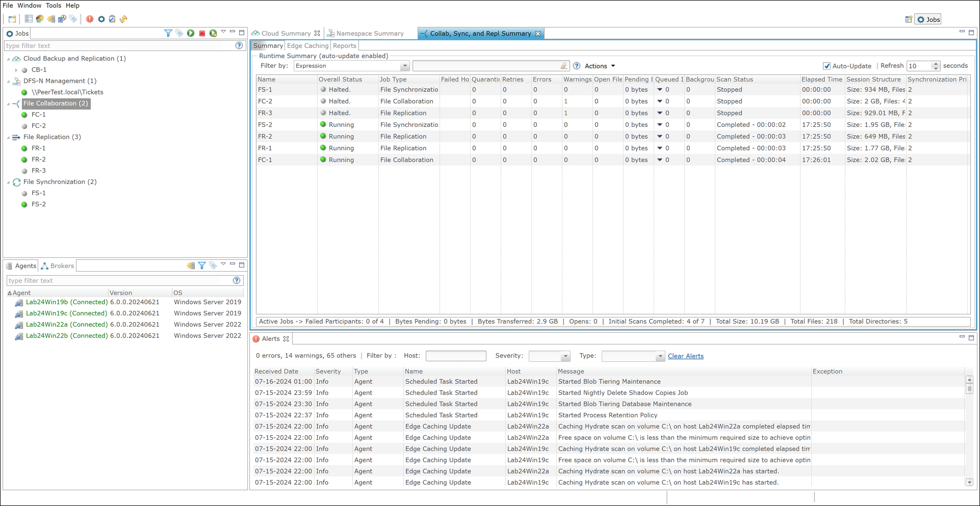The width and height of the screenshot is (980, 506).
Task: Click the help icon in the Jobs filter box
Action: (x=239, y=45)
